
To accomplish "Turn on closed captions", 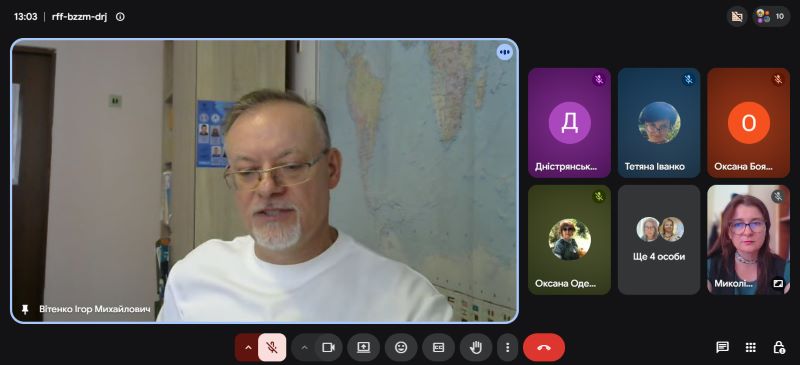I will 438,348.
